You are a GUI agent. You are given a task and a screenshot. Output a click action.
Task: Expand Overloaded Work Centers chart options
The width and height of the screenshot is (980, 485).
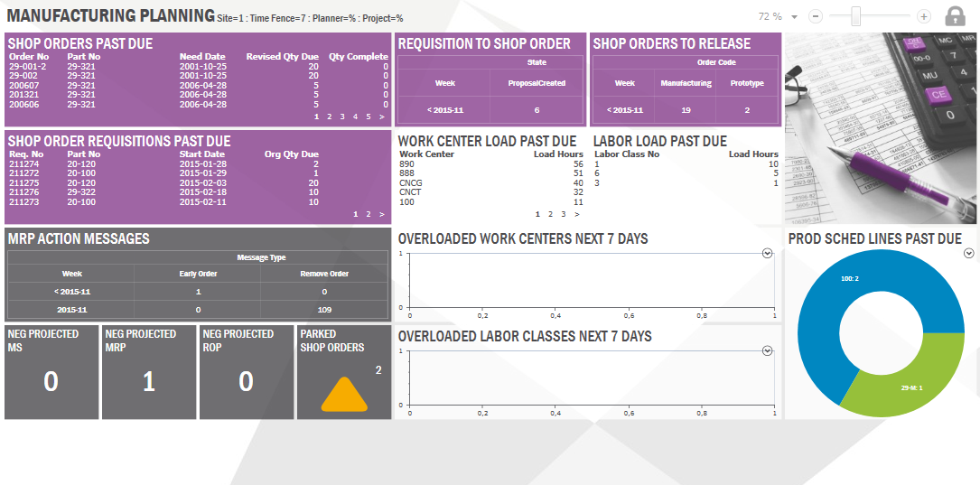767,254
